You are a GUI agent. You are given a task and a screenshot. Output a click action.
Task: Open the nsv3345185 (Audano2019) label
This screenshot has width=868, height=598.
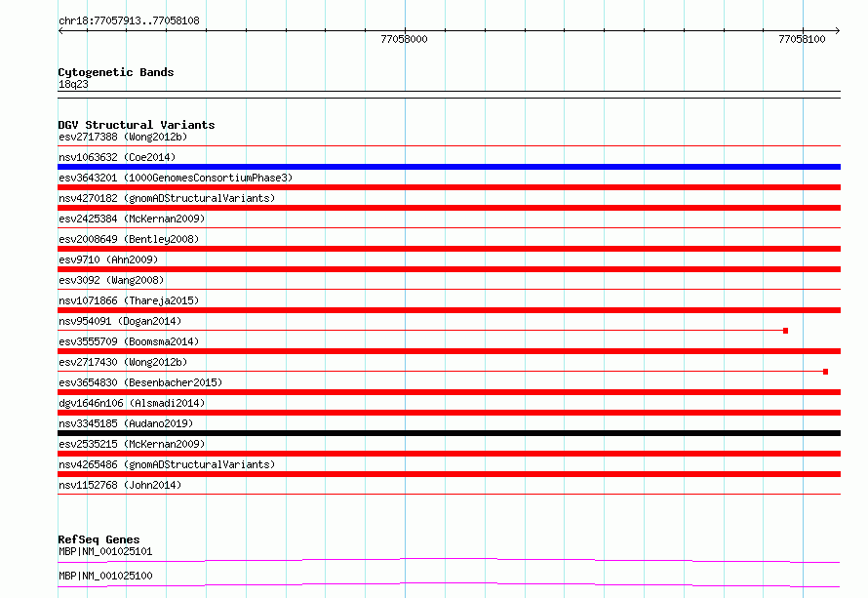tap(126, 423)
